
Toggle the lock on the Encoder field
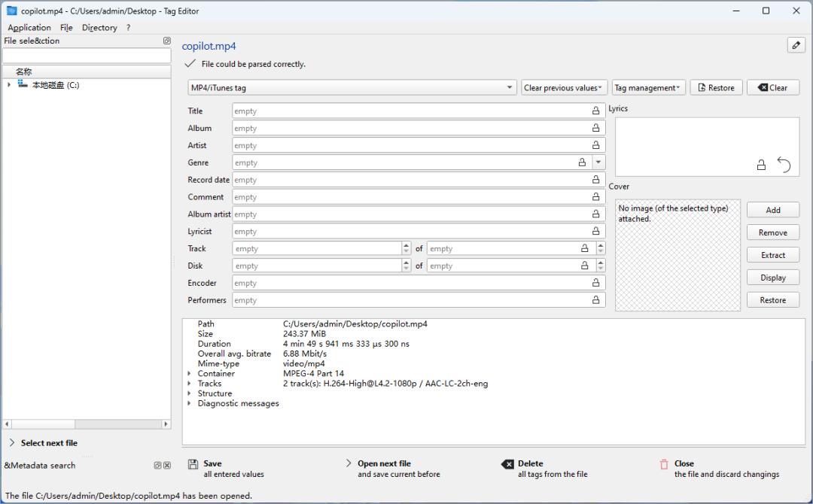pos(596,283)
